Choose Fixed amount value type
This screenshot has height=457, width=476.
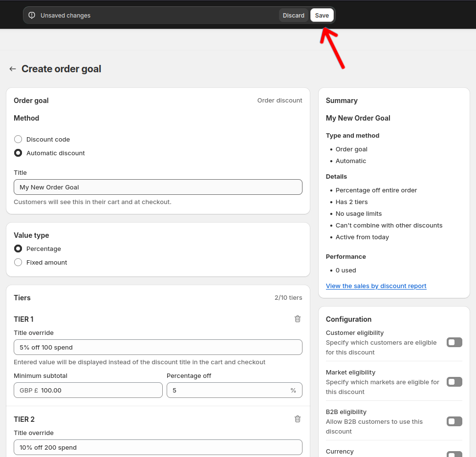click(x=18, y=262)
